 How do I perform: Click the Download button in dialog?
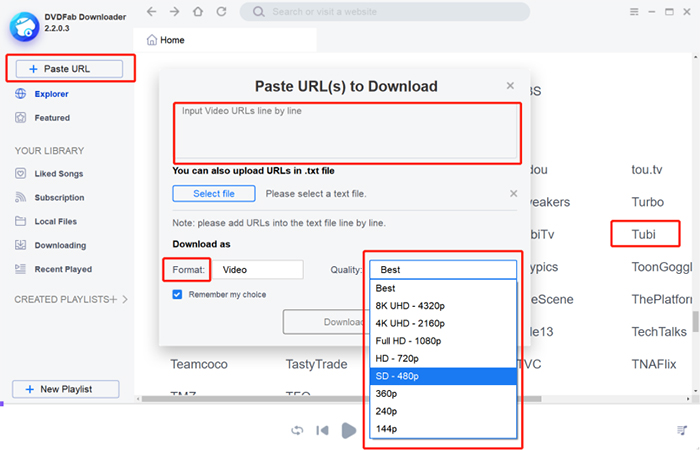tap(326, 322)
